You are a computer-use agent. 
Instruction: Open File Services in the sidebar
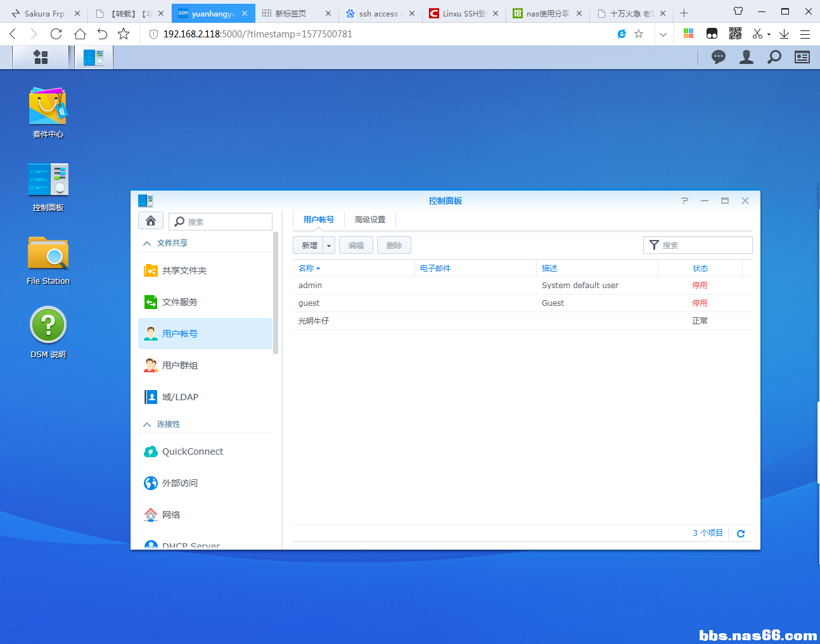(205, 302)
